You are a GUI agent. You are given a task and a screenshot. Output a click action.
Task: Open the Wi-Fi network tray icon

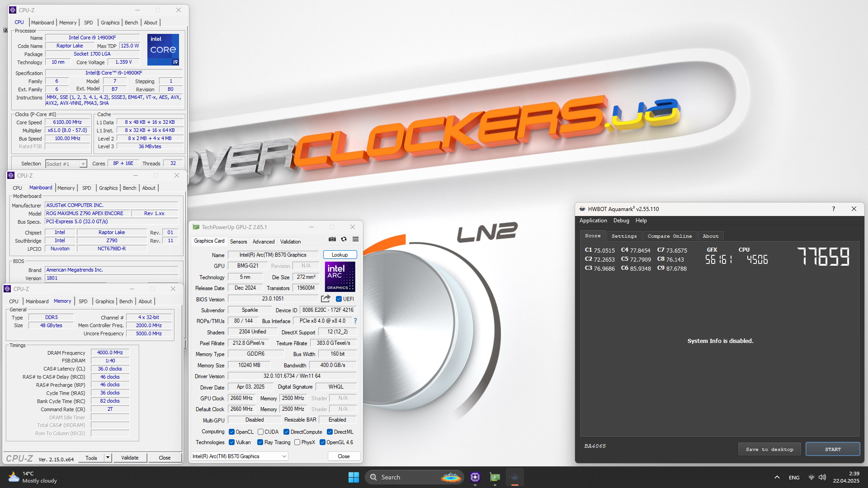coord(811,477)
